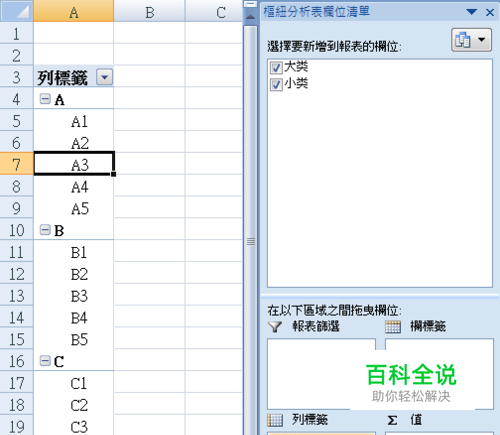500x435 pixels.
Task: Click cell containing B2 item
Action: [73, 273]
